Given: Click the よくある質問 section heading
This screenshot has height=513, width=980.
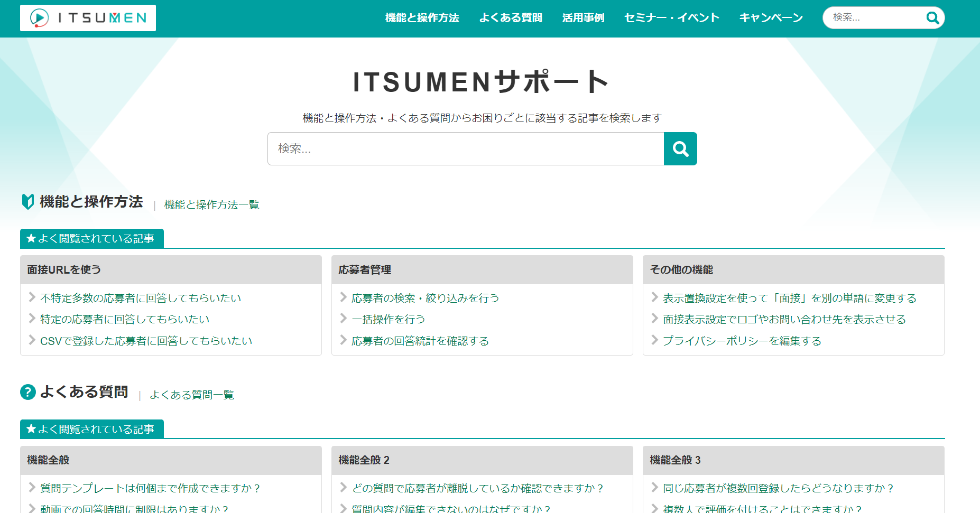Looking at the screenshot, I should pyautogui.click(x=84, y=392).
